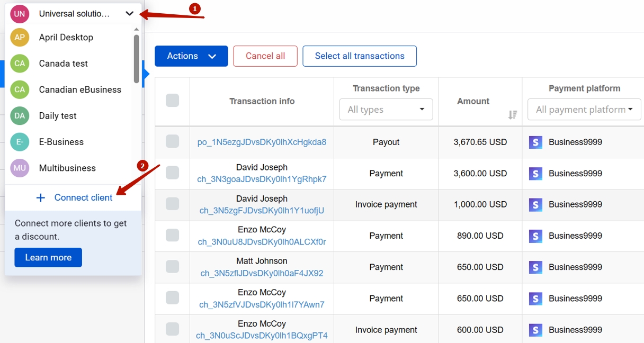Open the All payment platform filter
This screenshot has width=644, height=343.
coord(584,109)
